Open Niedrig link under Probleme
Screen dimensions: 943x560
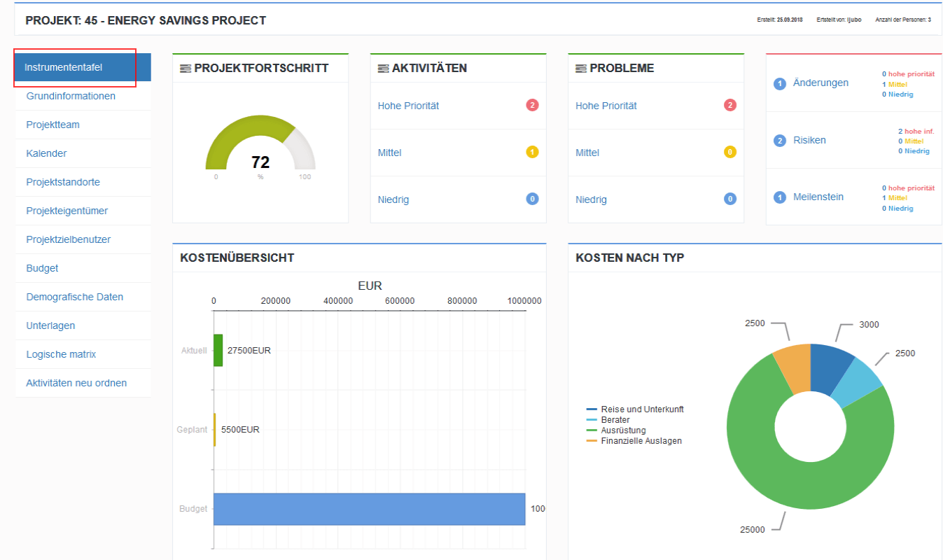click(592, 199)
